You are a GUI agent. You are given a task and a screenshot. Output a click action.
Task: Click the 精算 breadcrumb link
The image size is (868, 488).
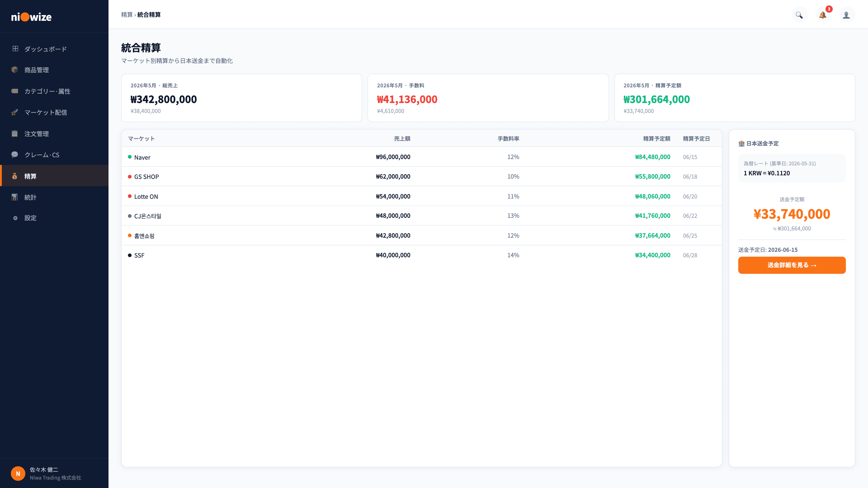pyautogui.click(x=127, y=14)
